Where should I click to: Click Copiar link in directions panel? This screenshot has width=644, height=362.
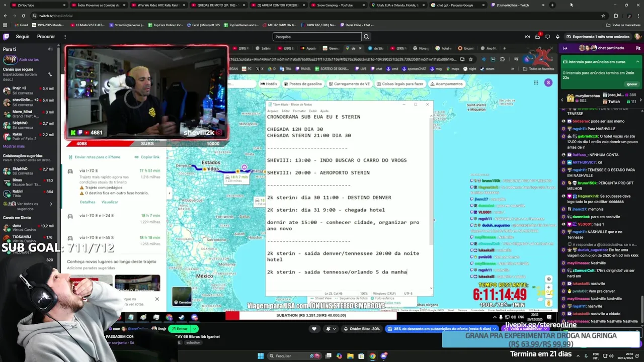(146, 157)
